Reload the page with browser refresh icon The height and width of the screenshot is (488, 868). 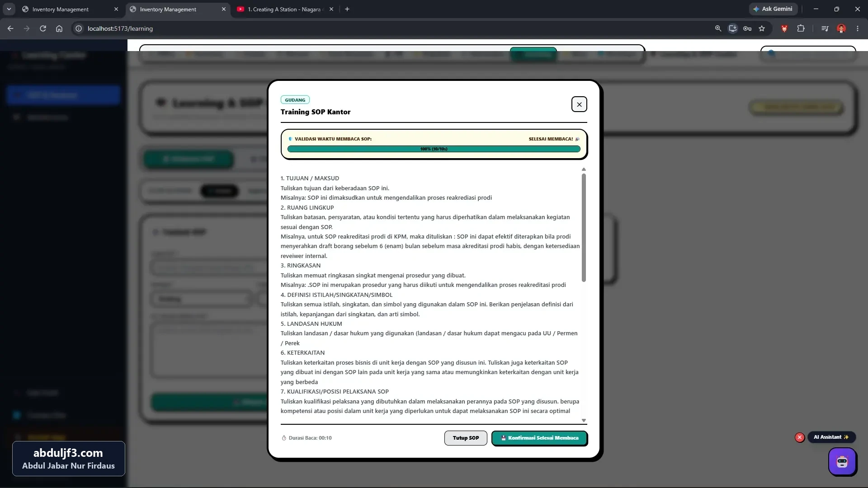(x=43, y=28)
